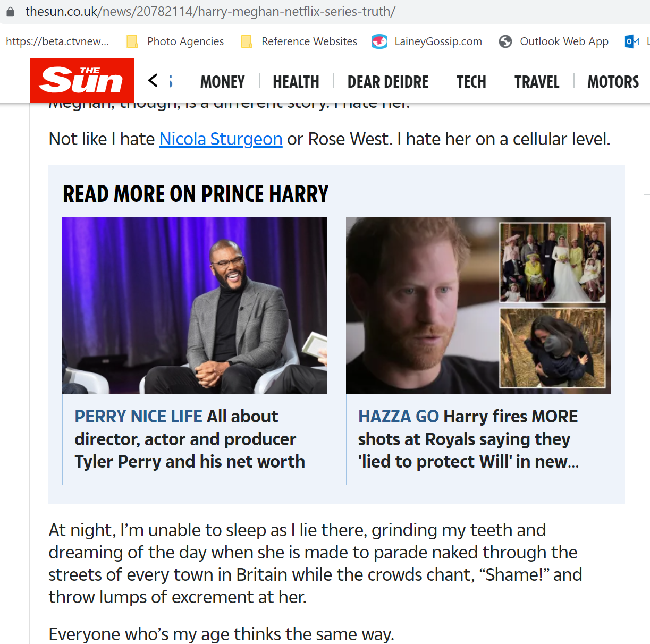Open the beta.ctvnews bookmark
Viewport: 650px width, 644px height.
pos(57,41)
